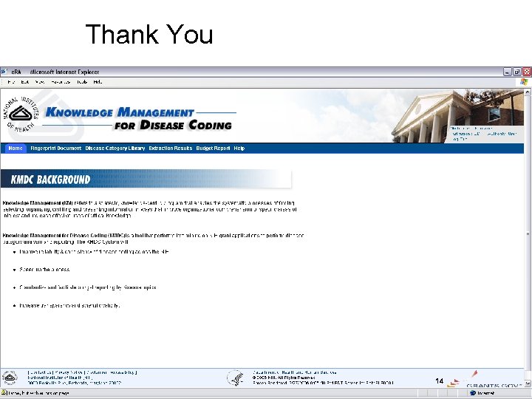Restore down the Internet Explorer window
The height and width of the screenshot is (399, 532).
[x=517, y=72]
